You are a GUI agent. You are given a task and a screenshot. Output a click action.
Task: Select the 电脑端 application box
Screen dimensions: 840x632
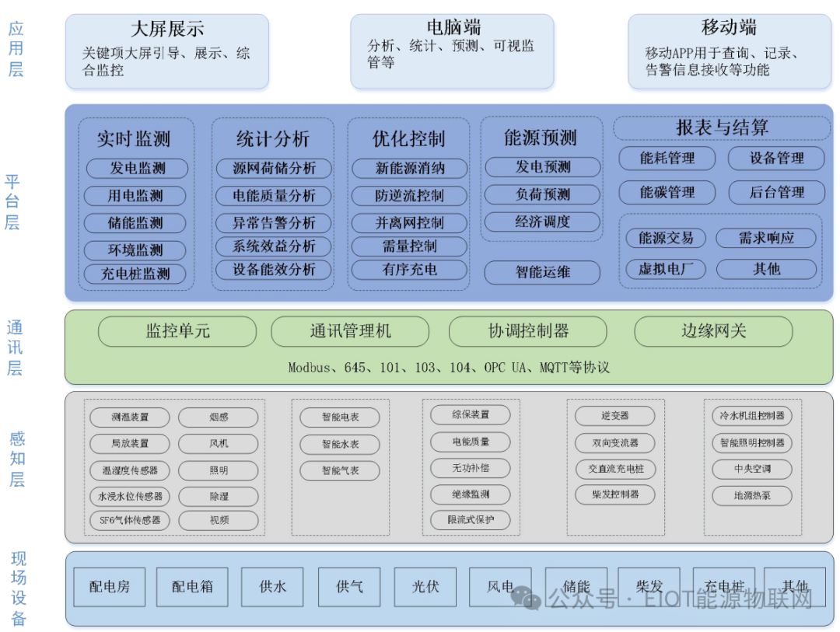point(452,51)
